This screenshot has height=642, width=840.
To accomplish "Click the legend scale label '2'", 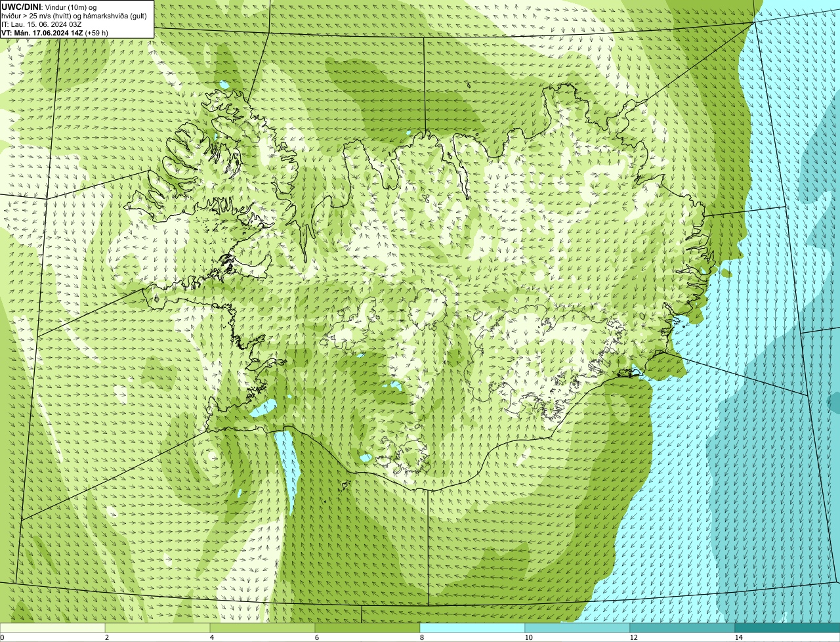I will (107, 637).
